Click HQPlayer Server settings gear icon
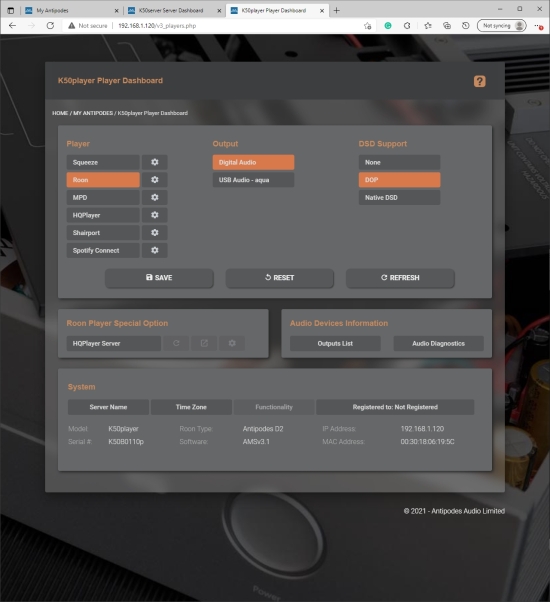This screenshot has width=550, height=602. tap(232, 344)
